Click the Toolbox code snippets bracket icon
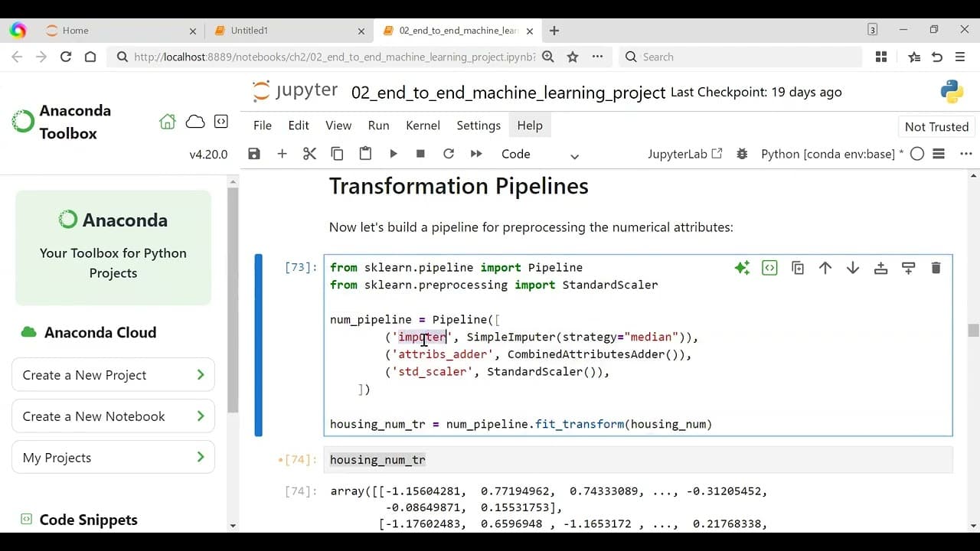The height and width of the screenshot is (551, 980). click(x=220, y=122)
